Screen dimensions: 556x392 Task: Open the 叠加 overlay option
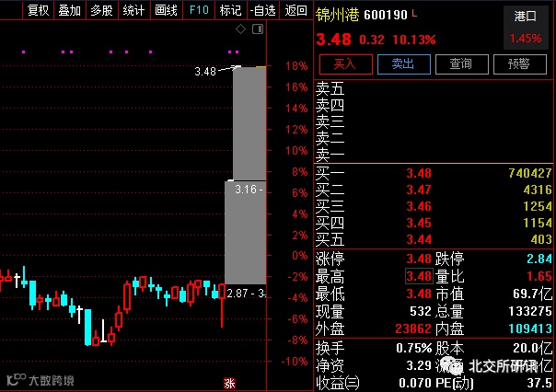click(69, 10)
